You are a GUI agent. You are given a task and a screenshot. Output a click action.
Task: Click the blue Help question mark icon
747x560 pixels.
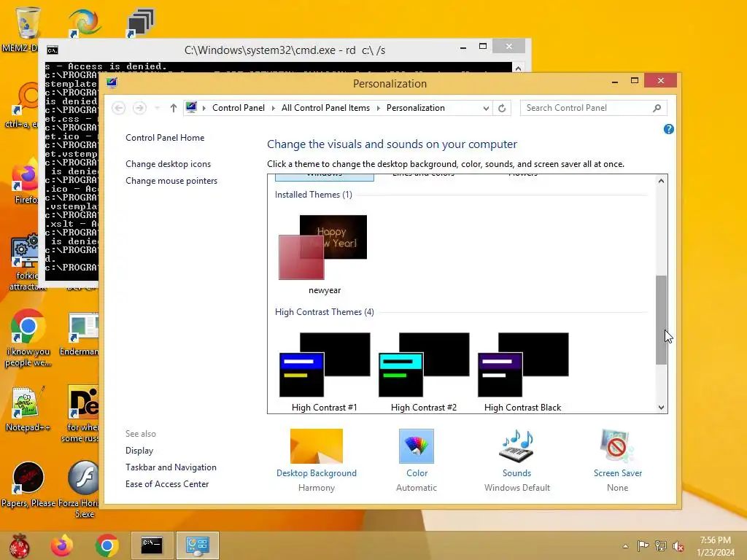pyautogui.click(x=668, y=129)
